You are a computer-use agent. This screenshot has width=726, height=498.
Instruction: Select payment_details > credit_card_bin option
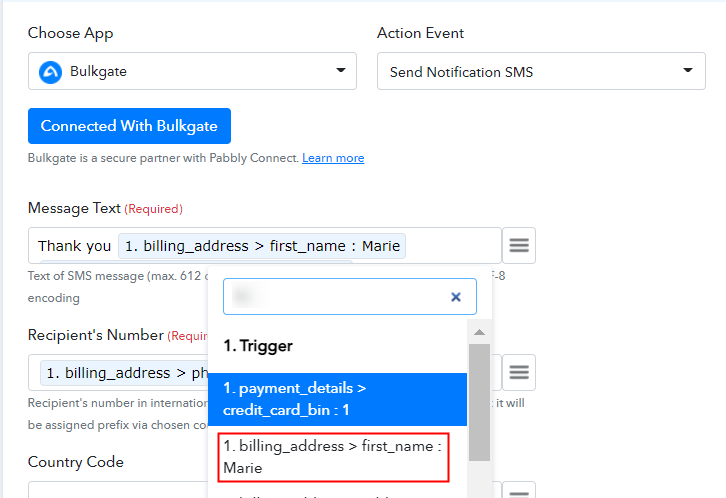click(x=338, y=399)
